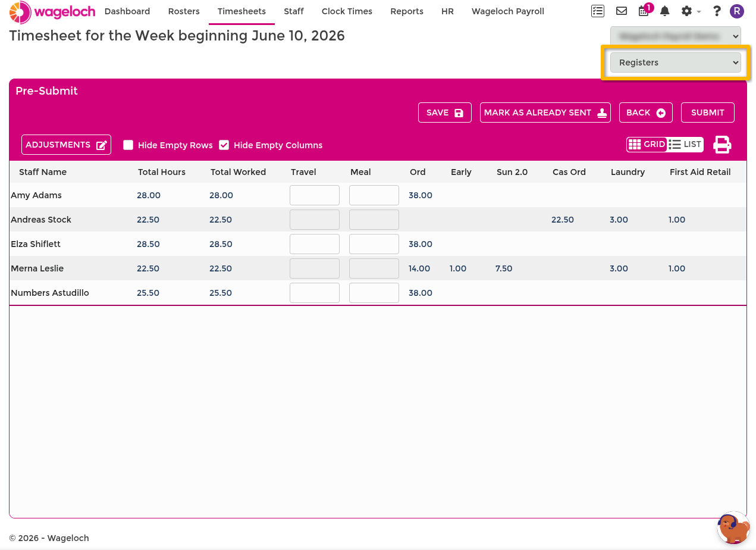Viewport: 756px width, 550px height.
Task: Open the Adjustments editor
Action: 66,145
